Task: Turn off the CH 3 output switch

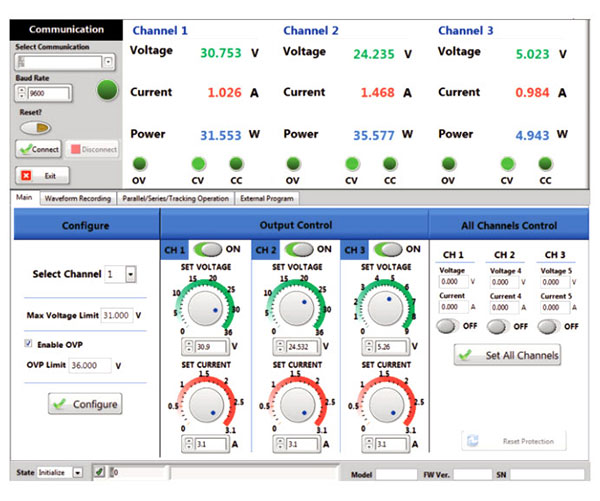Action: point(388,250)
